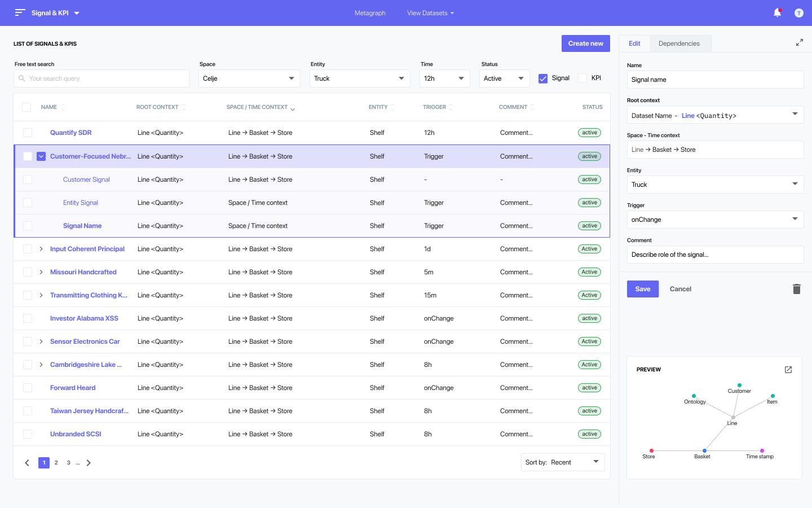The width and height of the screenshot is (812, 508).
Task: Enable the KPI filter checkbox
Action: click(582, 78)
